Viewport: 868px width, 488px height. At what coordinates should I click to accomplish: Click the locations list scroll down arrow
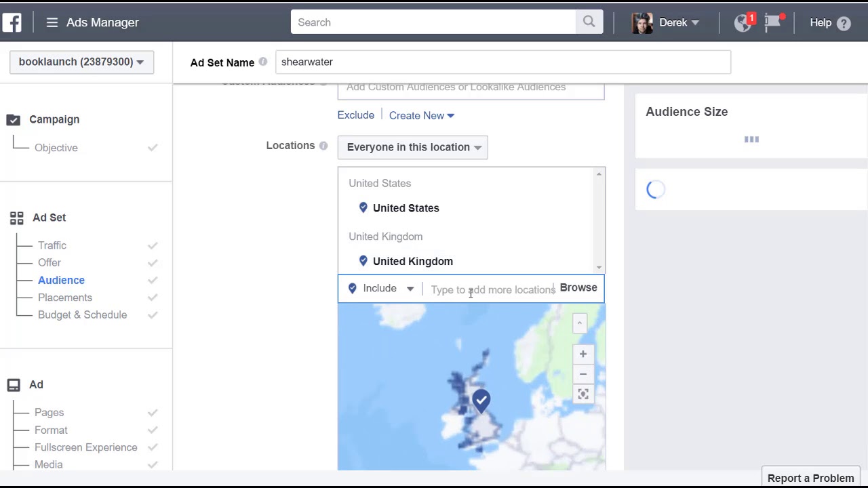[x=599, y=267]
